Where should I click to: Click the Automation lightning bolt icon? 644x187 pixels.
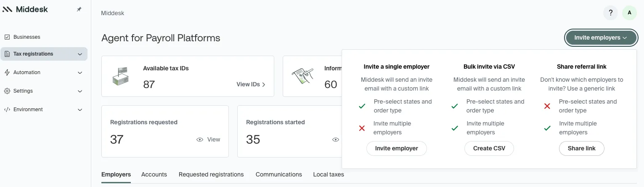coord(7,72)
